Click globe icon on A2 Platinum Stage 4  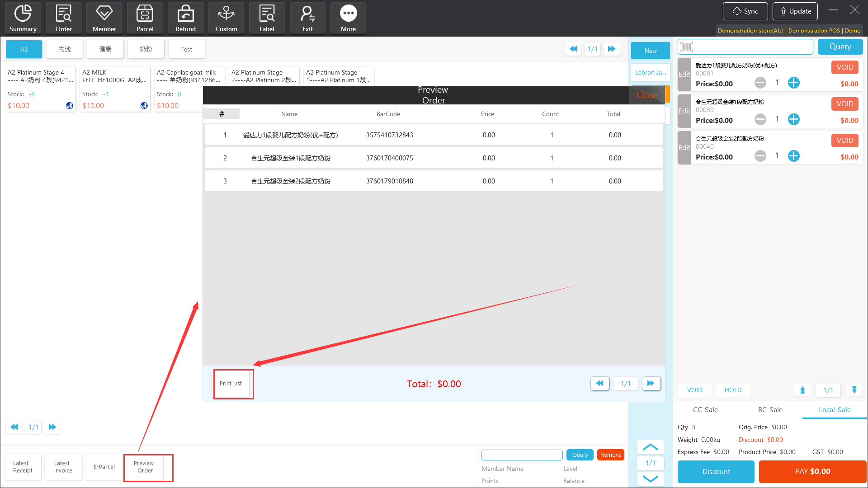coord(69,106)
